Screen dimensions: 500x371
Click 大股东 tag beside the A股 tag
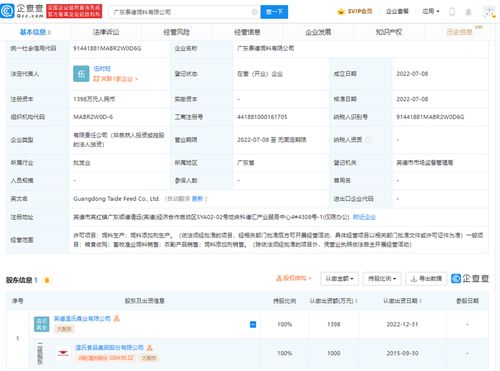(149, 358)
